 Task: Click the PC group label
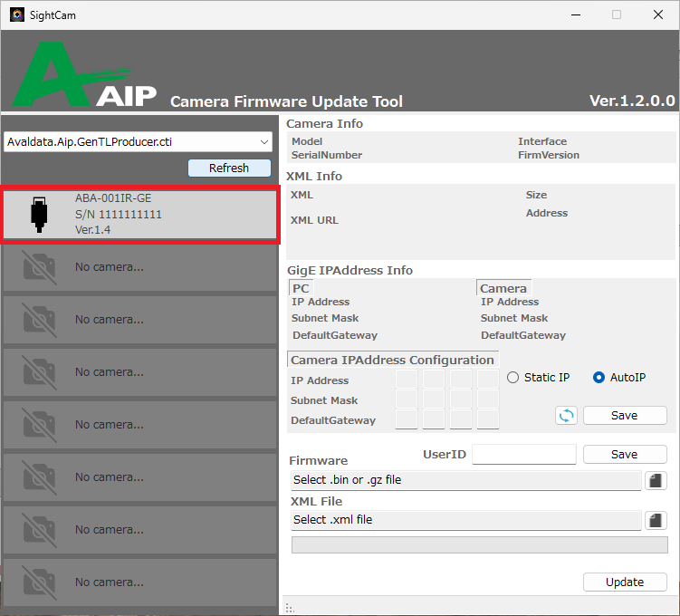[x=301, y=288]
